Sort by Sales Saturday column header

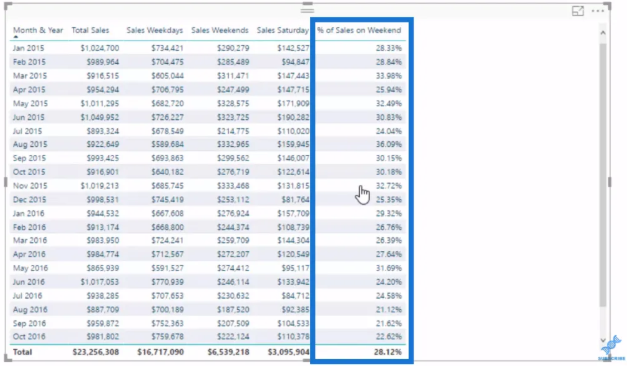click(283, 30)
